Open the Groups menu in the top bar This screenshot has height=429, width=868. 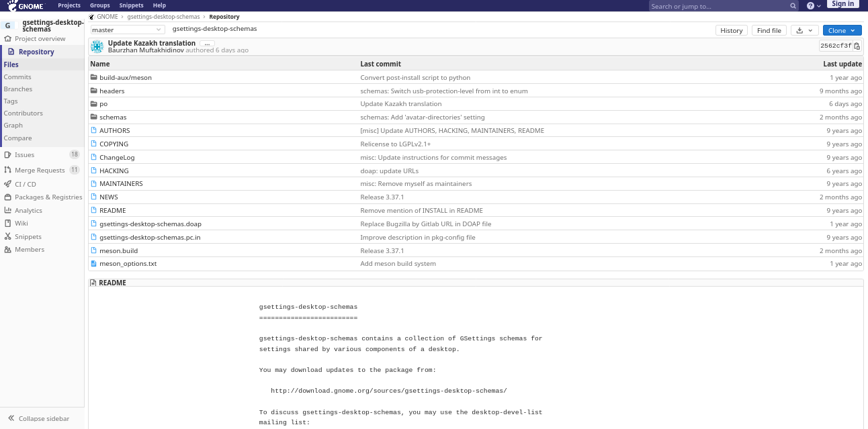(x=100, y=5)
